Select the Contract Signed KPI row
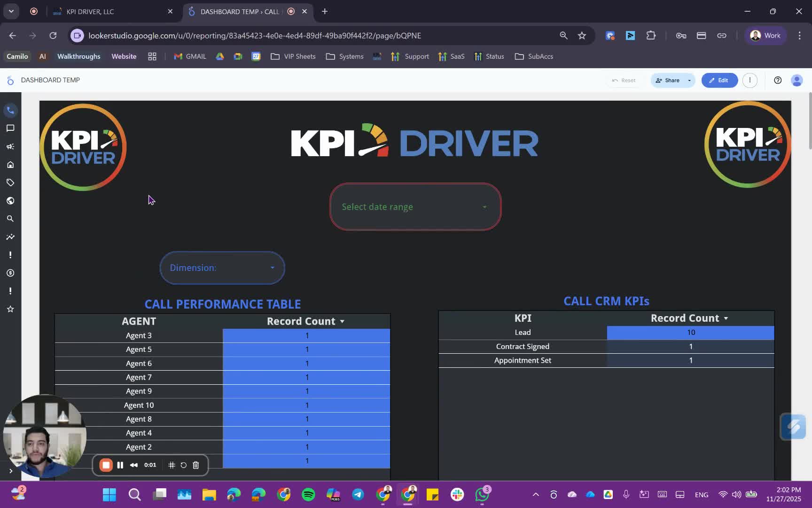 pos(606,347)
